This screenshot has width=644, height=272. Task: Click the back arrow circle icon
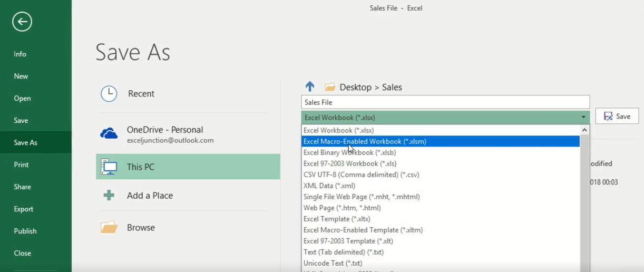pos(22,22)
